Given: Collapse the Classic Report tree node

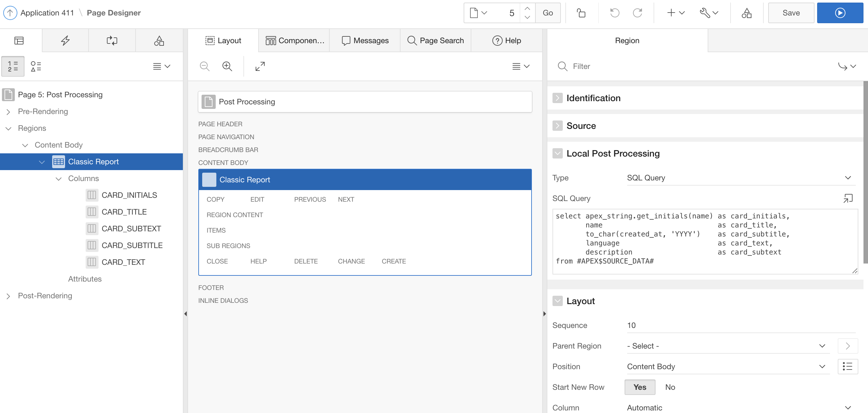Looking at the screenshot, I should (42, 162).
